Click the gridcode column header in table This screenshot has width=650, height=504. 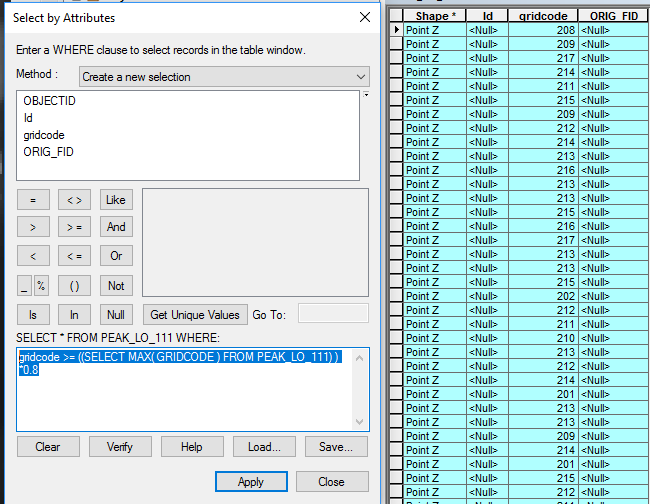tap(543, 16)
